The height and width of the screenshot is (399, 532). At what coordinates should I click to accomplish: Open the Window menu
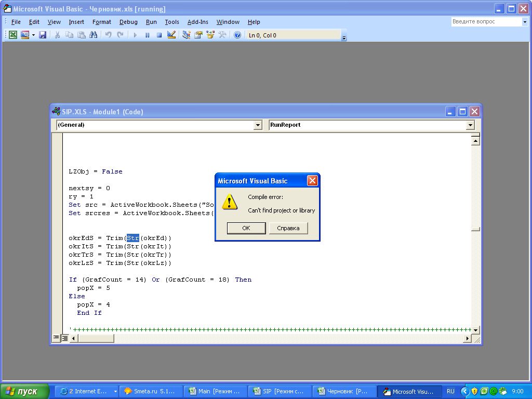coord(228,22)
